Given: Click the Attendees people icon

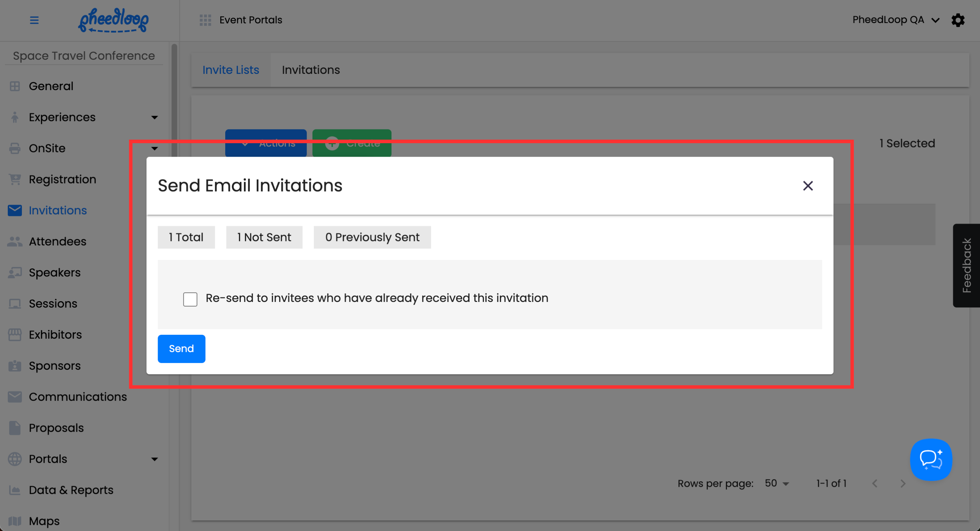Looking at the screenshot, I should pos(15,241).
